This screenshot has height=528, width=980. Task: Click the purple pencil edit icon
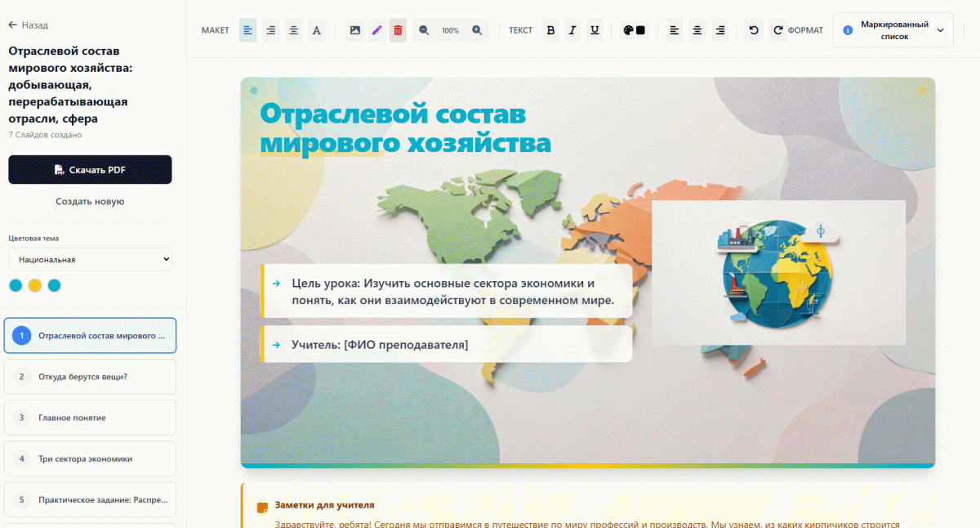click(x=376, y=30)
